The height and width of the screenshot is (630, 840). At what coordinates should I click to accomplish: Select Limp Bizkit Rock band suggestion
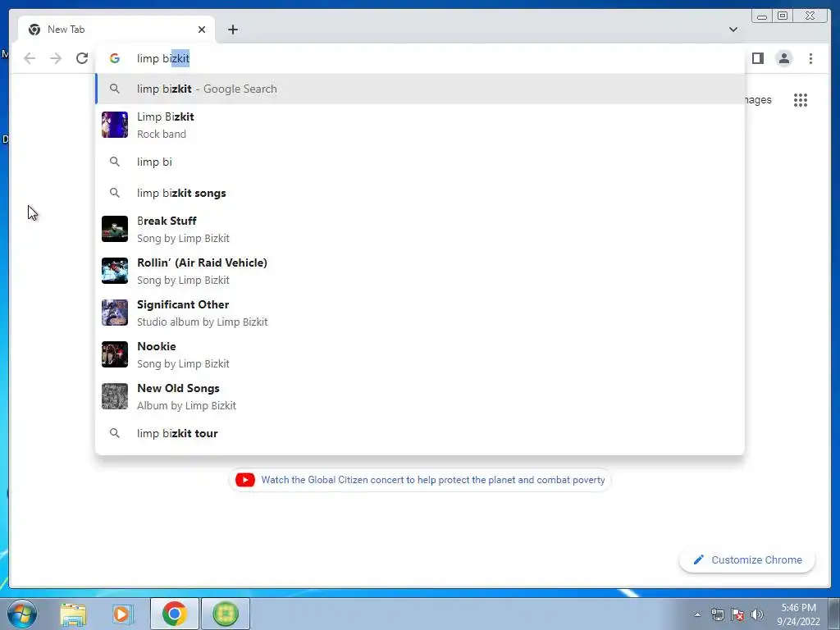pos(421,125)
